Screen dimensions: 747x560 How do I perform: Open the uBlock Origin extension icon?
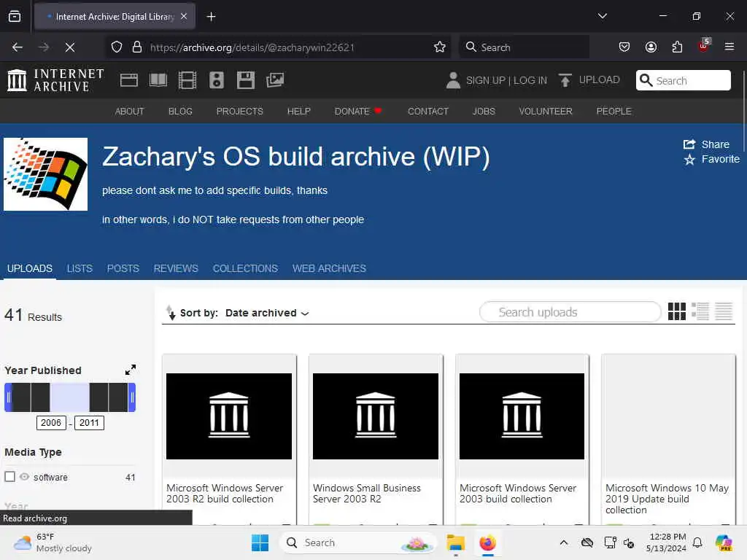click(x=704, y=46)
